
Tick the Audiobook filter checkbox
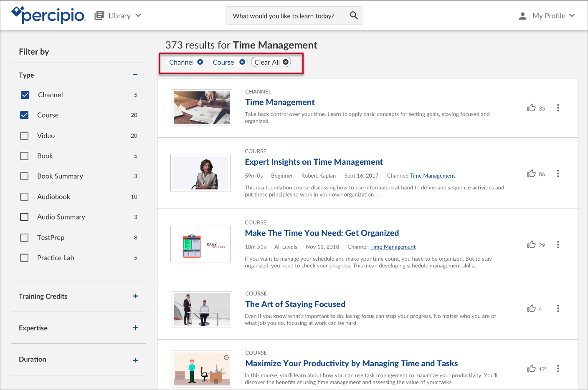(x=25, y=197)
